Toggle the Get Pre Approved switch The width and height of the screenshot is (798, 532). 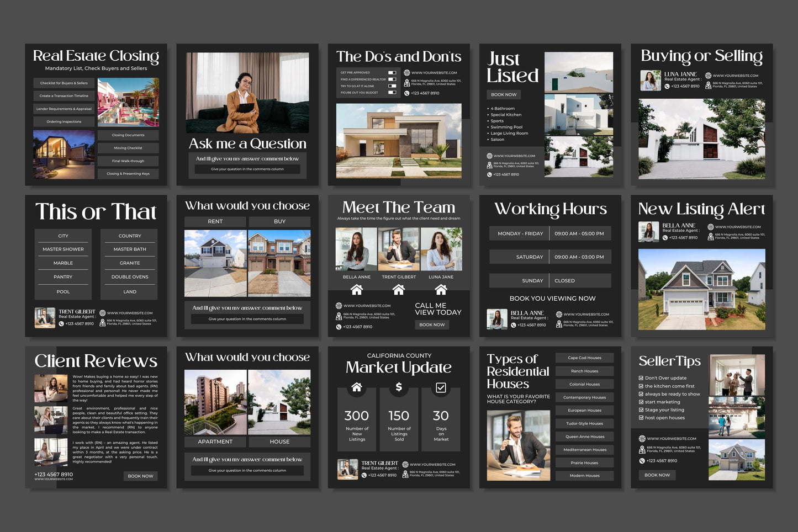392,73
